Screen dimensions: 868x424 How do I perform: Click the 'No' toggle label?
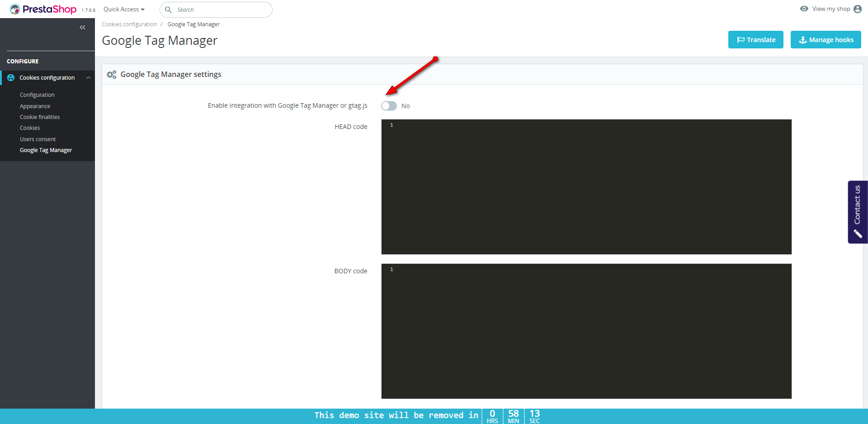[406, 106]
